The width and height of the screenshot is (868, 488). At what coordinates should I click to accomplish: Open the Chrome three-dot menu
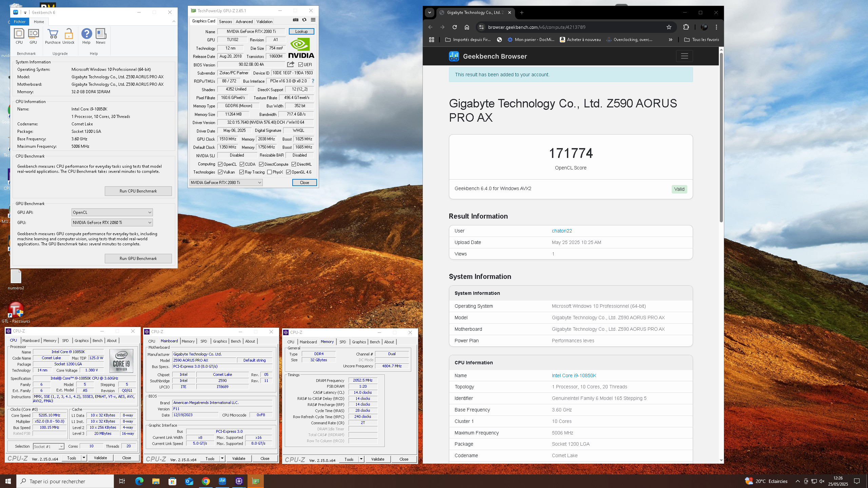pyautogui.click(x=716, y=27)
